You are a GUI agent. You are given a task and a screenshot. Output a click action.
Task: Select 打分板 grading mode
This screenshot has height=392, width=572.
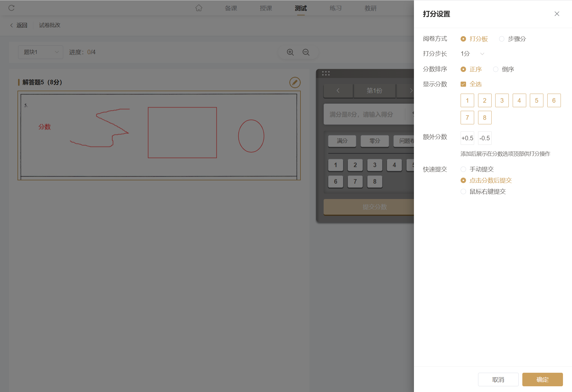pyautogui.click(x=474, y=39)
